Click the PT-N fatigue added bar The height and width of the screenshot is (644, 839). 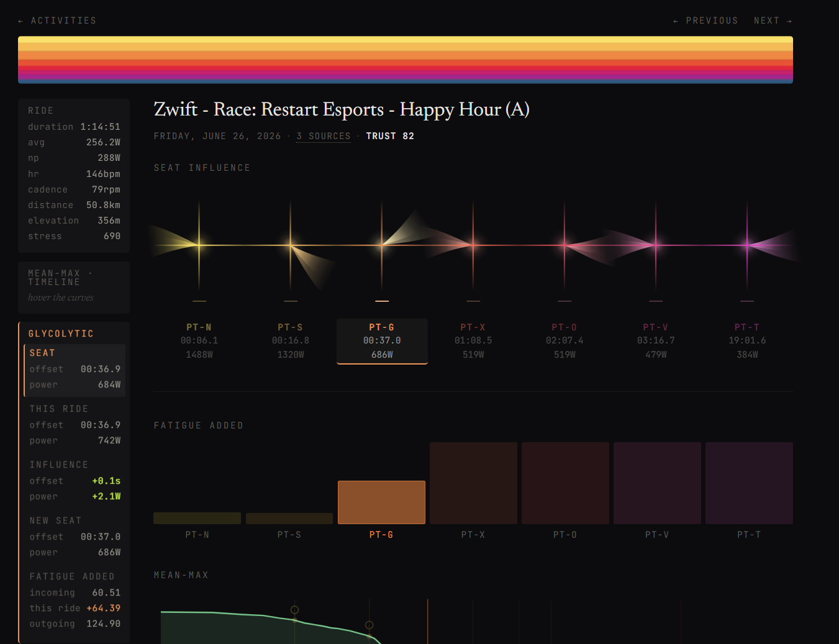coord(197,518)
